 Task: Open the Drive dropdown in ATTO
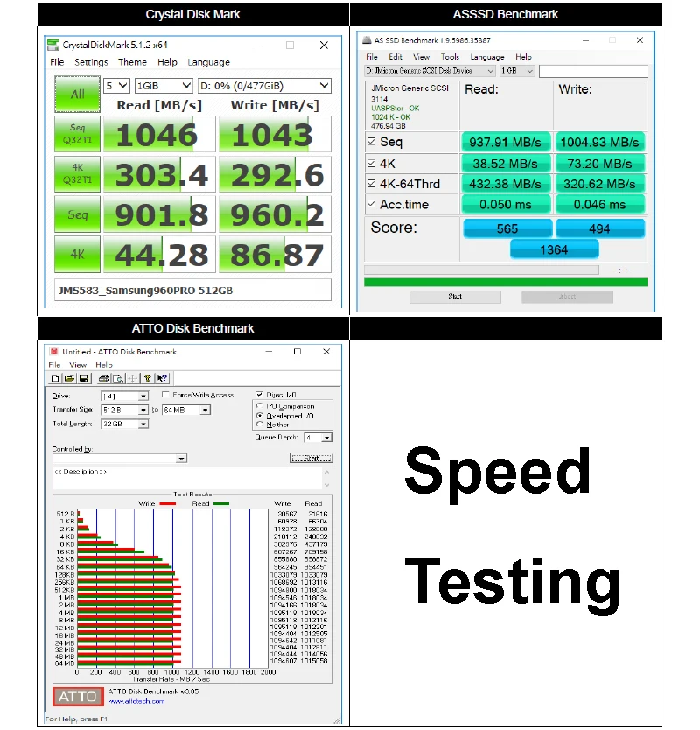point(125,397)
